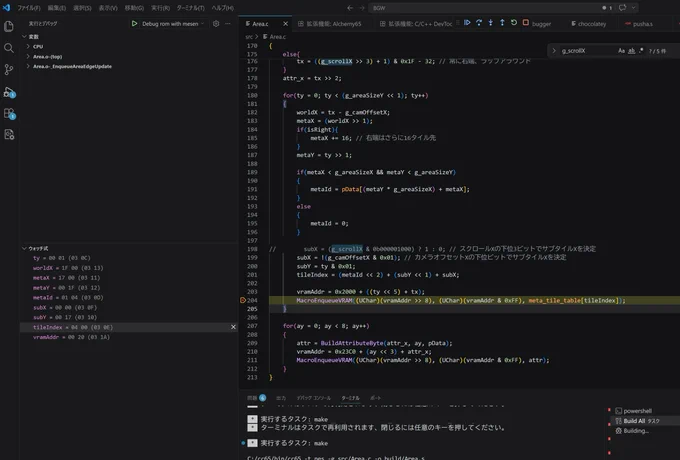The width and height of the screenshot is (680, 460).
Task: Switch to the Area.c editor tab
Action: click(x=260, y=24)
